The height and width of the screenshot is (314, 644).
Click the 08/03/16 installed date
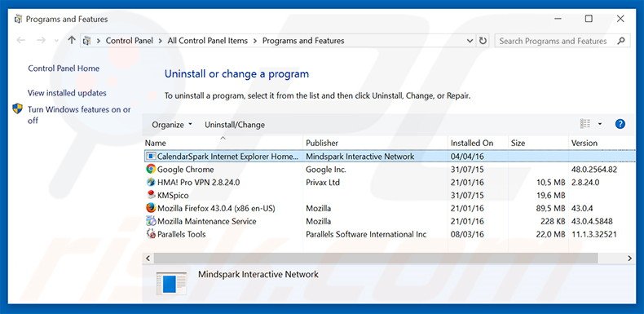click(x=467, y=234)
